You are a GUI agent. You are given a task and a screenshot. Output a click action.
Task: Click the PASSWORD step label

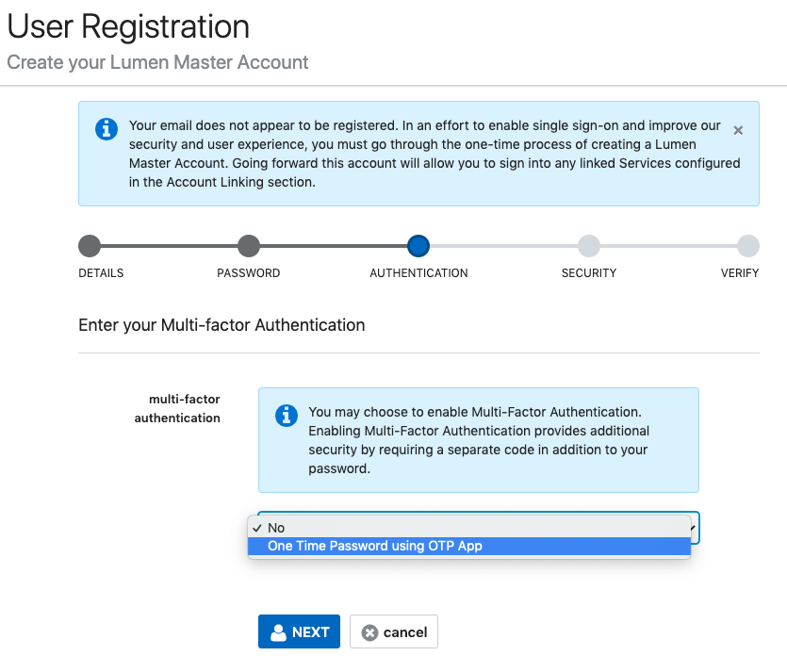249,273
